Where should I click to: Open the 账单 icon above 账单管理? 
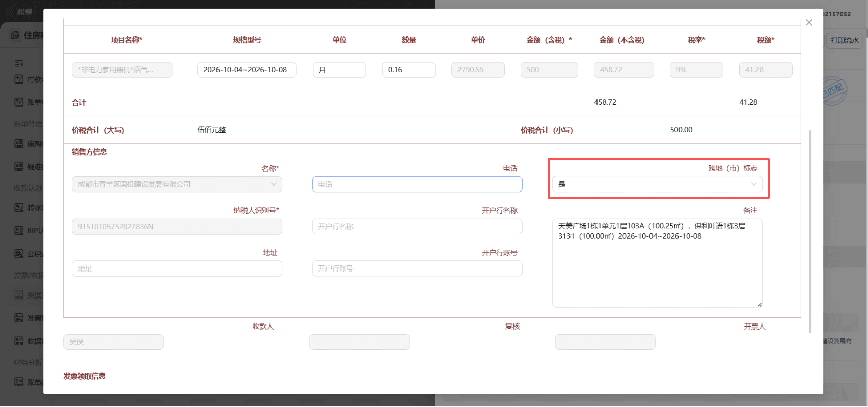pyautogui.click(x=19, y=102)
